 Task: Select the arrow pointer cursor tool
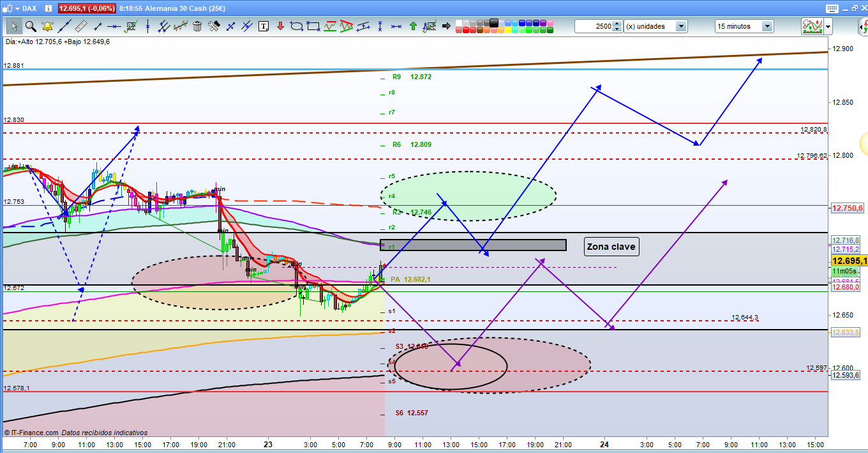[x=15, y=26]
